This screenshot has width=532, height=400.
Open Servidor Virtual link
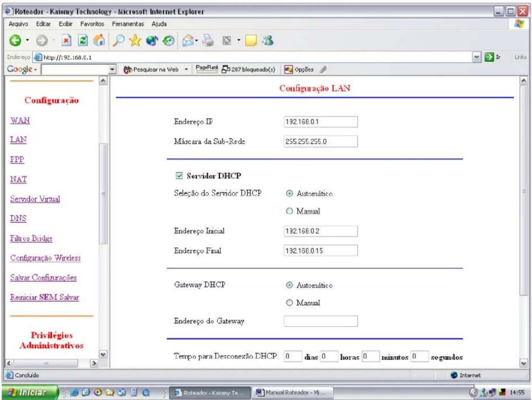(34, 199)
